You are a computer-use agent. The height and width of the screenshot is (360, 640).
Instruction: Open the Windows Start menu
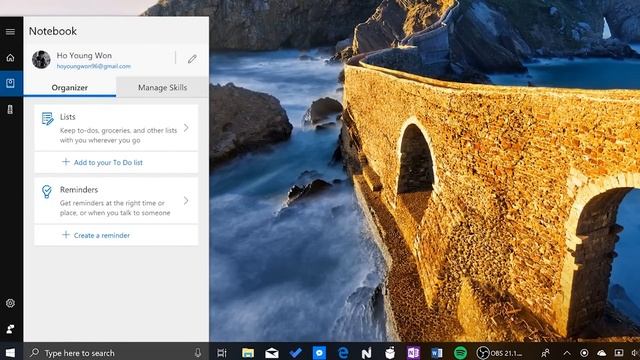pos(10,352)
